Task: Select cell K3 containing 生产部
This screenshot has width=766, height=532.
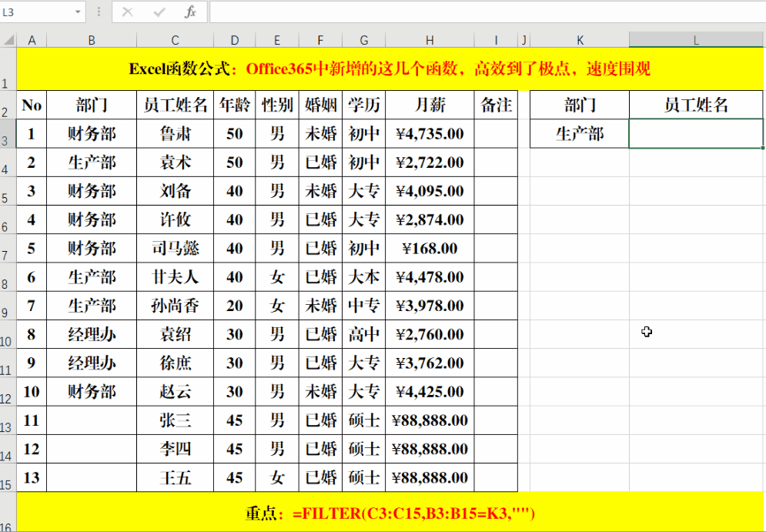Action: (580, 134)
